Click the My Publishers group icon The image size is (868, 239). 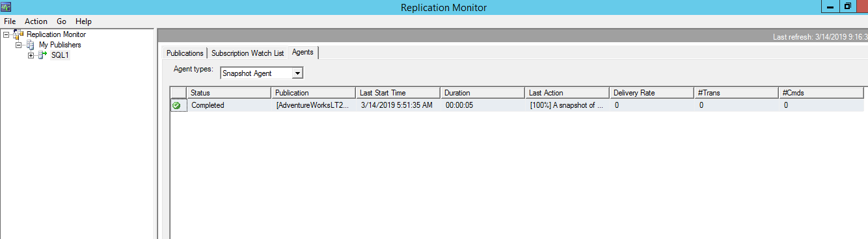[x=30, y=45]
